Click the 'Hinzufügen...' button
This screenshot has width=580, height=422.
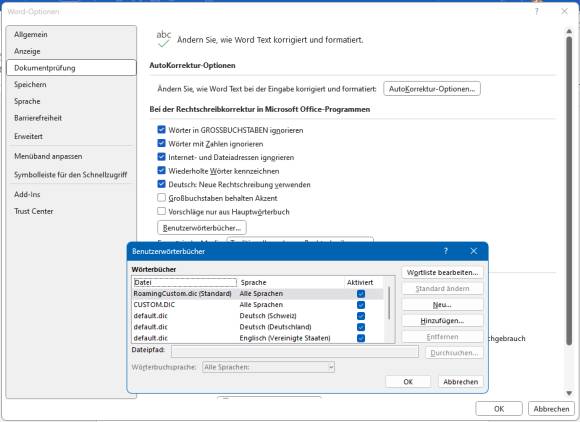pyautogui.click(x=442, y=321)
